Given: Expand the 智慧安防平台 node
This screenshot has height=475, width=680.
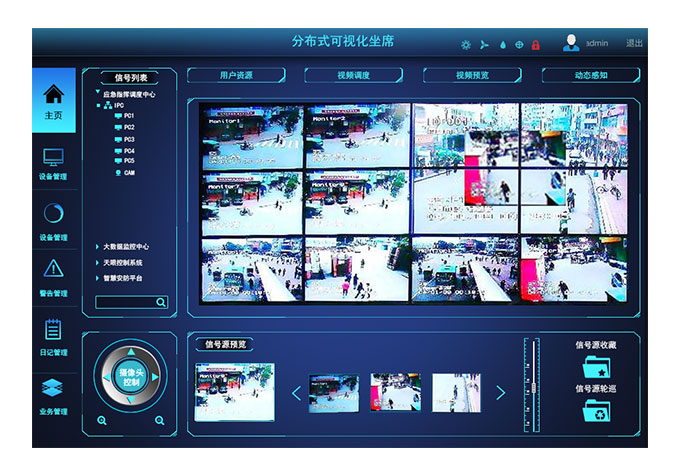Looking at the screenshot, I should coord(97,278).
